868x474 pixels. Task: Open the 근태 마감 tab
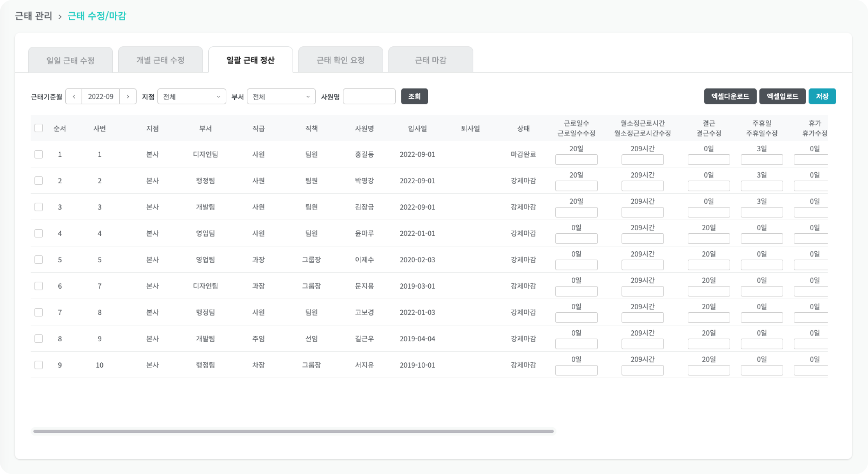coord(430,60)
